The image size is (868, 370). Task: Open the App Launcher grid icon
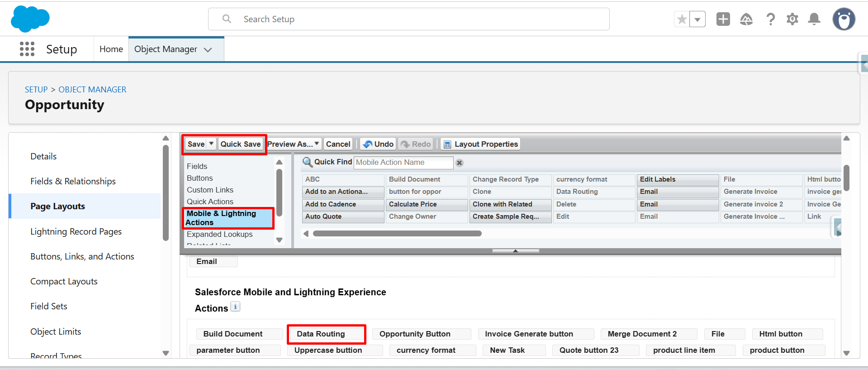[27, 49]
